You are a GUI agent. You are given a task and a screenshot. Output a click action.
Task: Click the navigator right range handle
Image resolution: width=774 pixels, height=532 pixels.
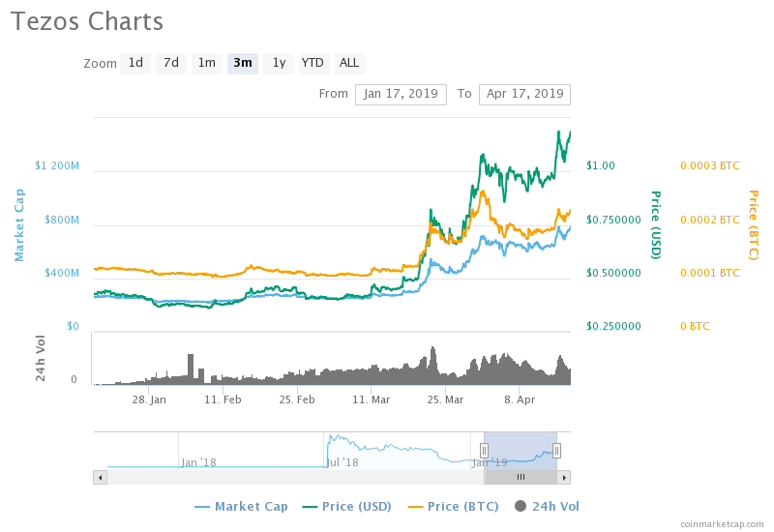coord(557,450)
